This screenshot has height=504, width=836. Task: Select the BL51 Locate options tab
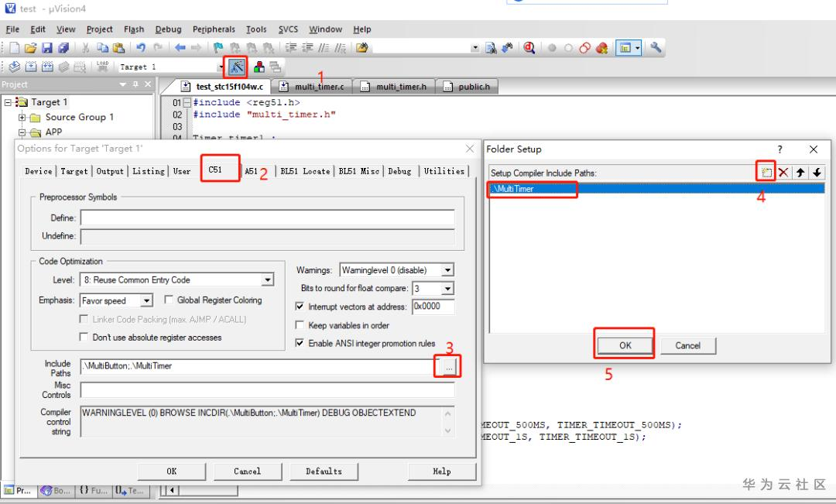tap(305, 171)
